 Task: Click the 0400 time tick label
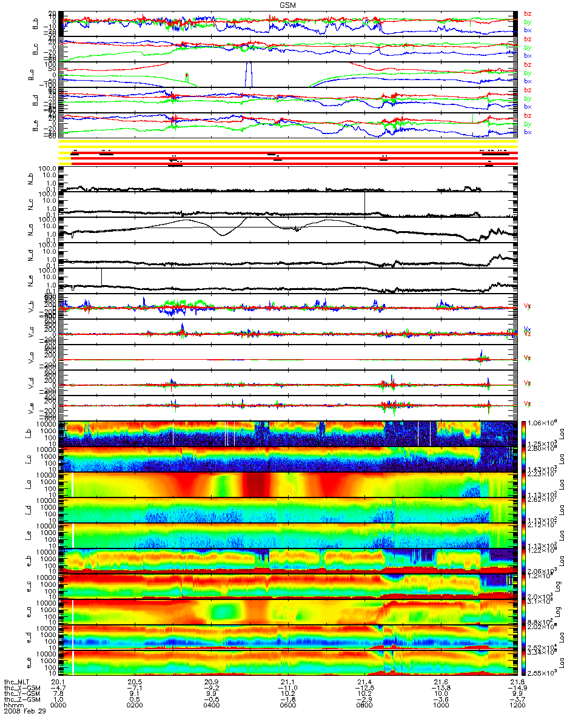213,706
